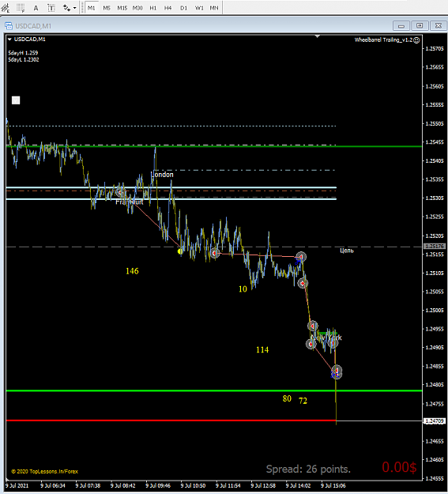Open the Arrows tool dropdown arrow
This screenshot has width=448, height=494.
(x=74, y=8)
